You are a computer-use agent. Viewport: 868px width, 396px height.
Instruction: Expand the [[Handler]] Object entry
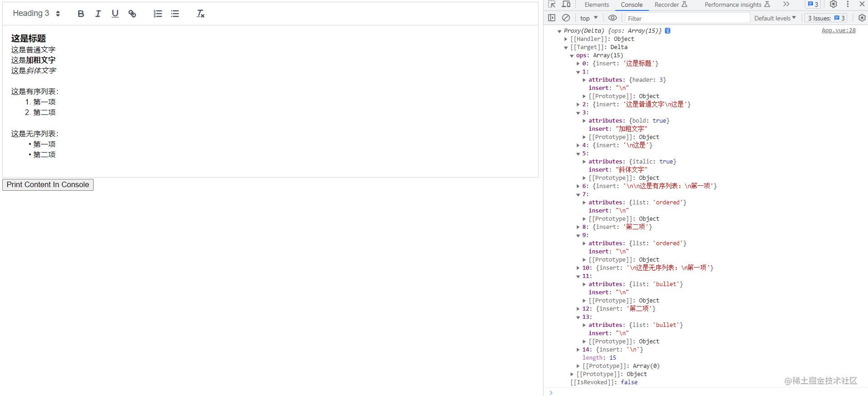(566, 39)
